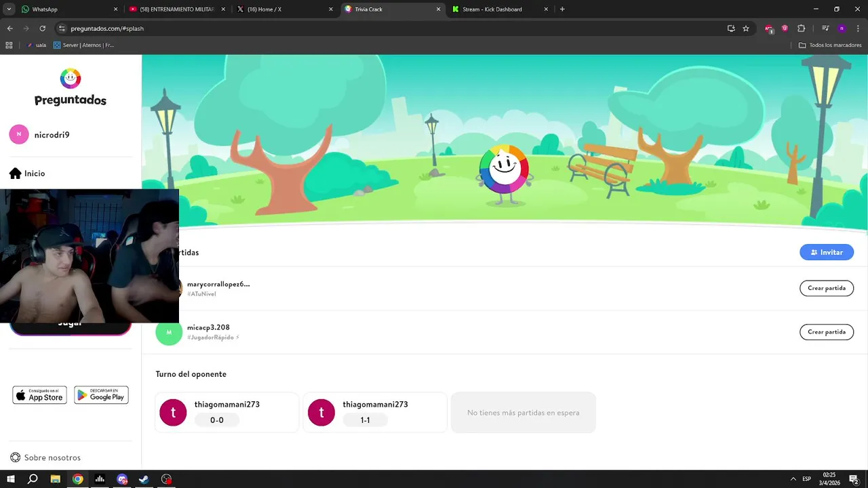Open Discord from the taskbar
Viewport: 868px width, 488px height.
122,479
